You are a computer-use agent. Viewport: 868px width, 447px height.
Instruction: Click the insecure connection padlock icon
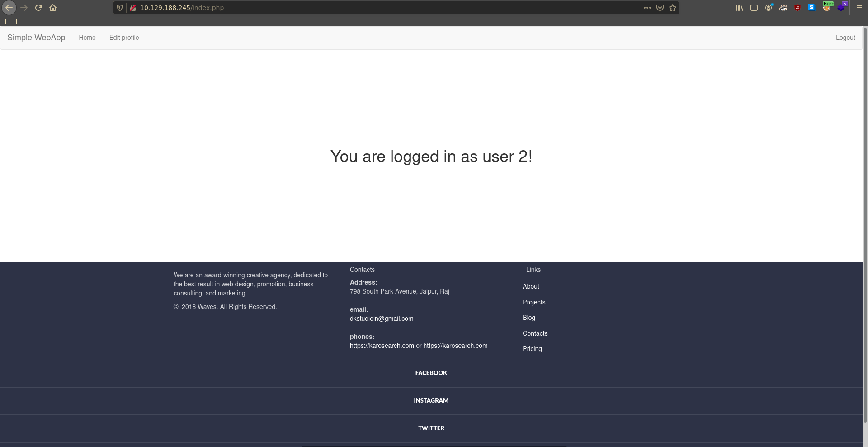(133, 8)
